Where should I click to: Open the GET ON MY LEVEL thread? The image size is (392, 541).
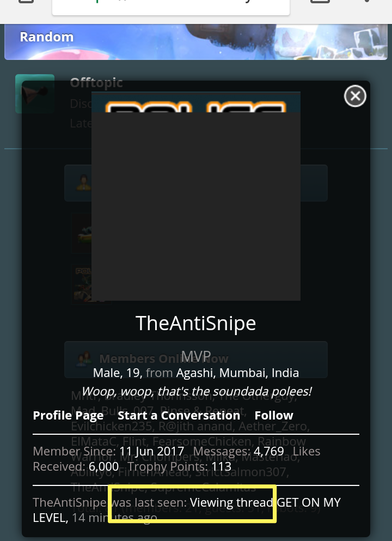pos(187,510)
